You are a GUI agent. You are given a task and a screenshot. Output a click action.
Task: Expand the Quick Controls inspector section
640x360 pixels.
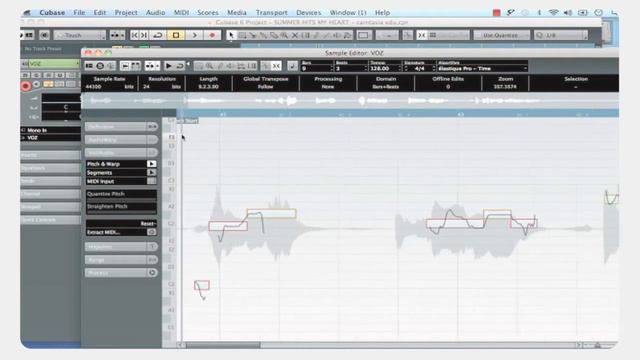coord(50,220)
